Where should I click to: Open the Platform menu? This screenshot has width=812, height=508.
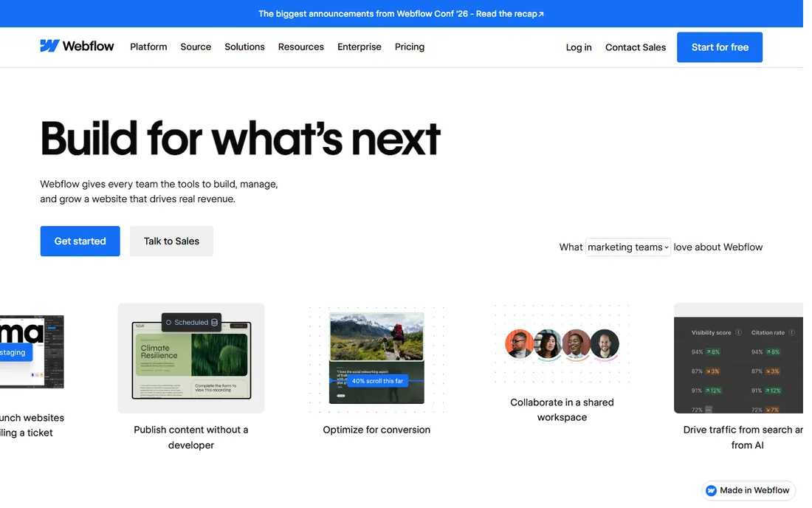148,47
